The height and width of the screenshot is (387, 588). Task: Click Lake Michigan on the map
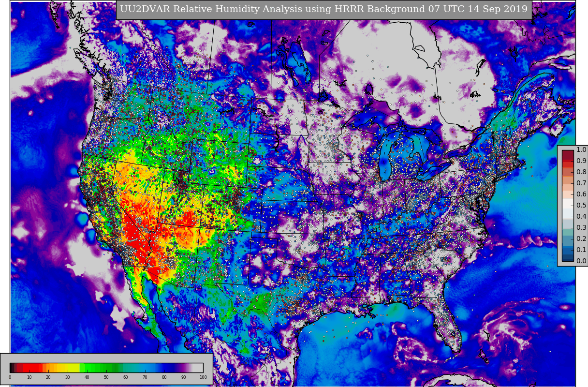(x=386, y=157)
